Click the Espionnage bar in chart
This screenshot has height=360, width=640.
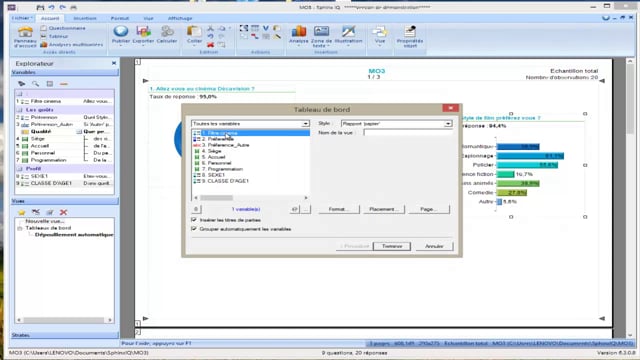[530, 156]
